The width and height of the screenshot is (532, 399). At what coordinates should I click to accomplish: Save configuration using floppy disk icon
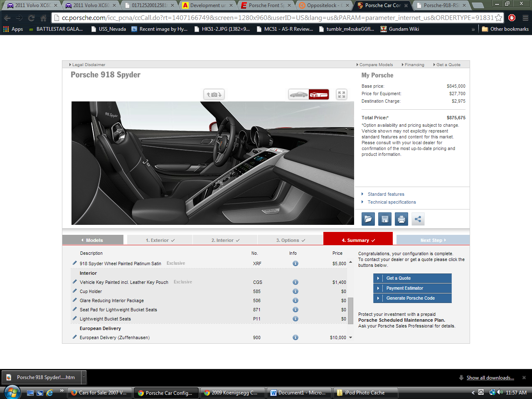pyautogui.click(x=385, y=219)
